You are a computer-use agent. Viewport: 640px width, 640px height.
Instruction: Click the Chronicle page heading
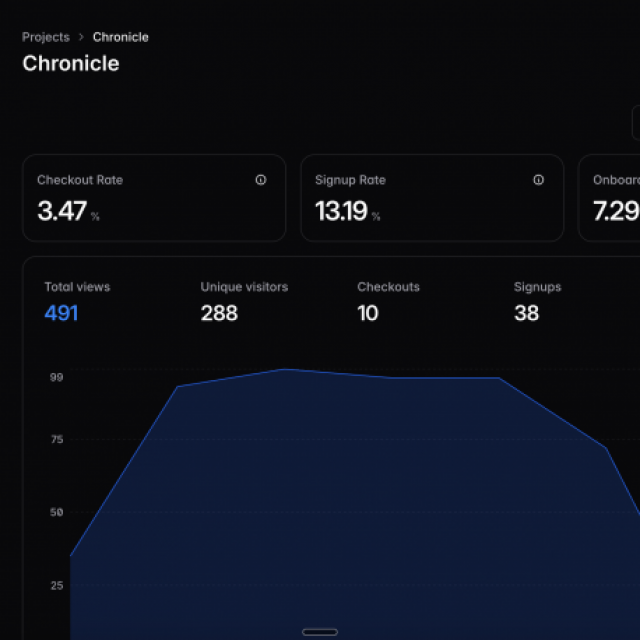click(x=71, y=63)
